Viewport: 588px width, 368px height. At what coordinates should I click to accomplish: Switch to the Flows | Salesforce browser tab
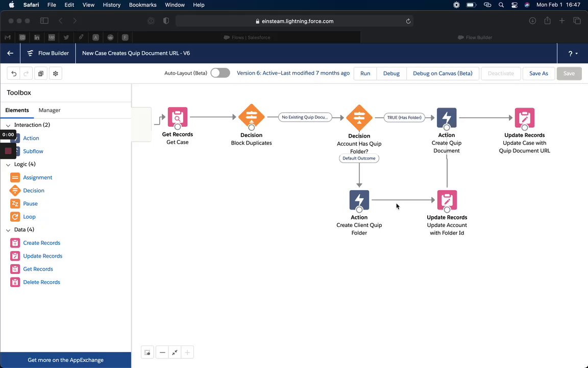pos(247,37)
